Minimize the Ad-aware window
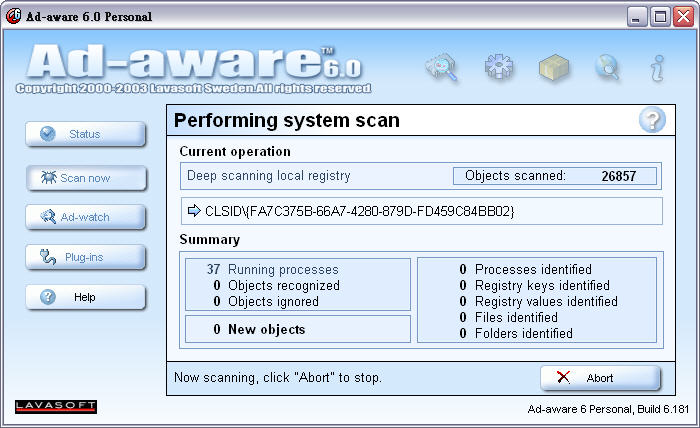 point(637,17)
